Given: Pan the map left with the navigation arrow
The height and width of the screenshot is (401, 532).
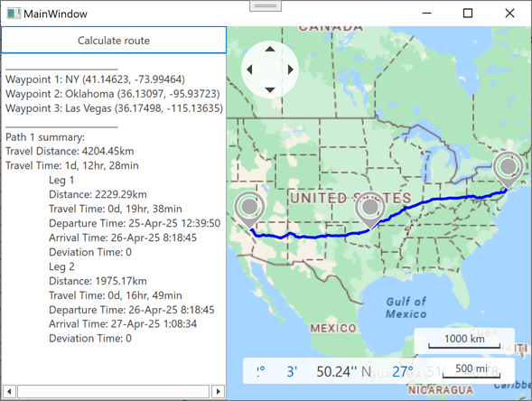Looking at the screenshot, I should [249, 70].
